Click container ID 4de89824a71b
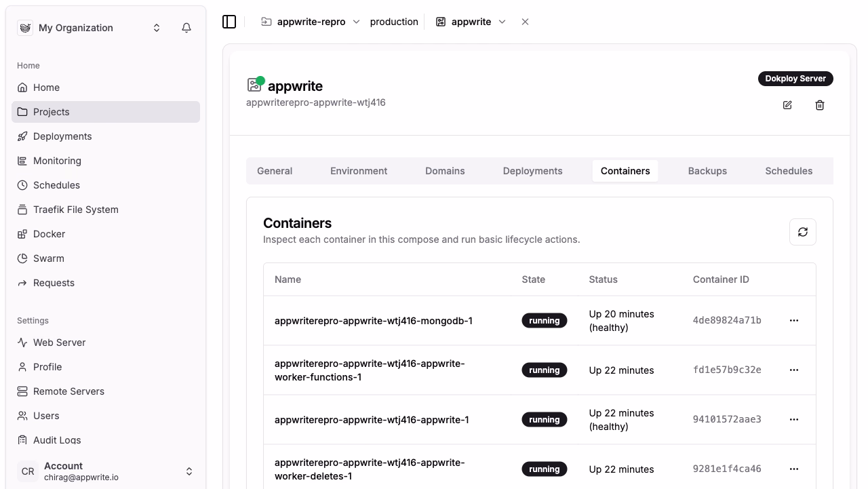Image resolution: width=868 pixels, height=489 pixels. tap(727, 321)
